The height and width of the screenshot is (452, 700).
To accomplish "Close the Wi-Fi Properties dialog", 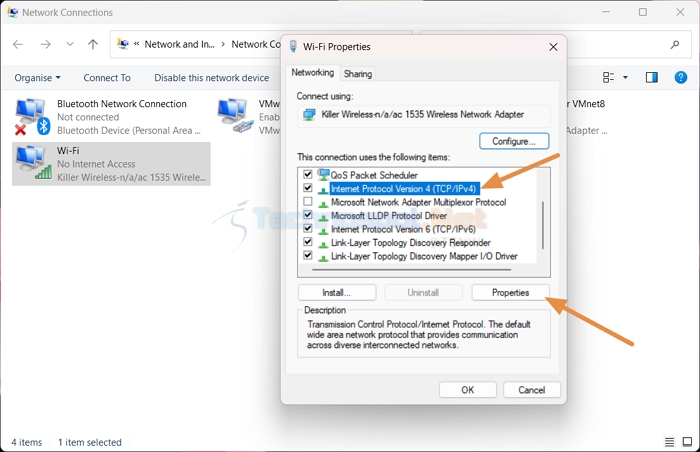I will point(553,47).
